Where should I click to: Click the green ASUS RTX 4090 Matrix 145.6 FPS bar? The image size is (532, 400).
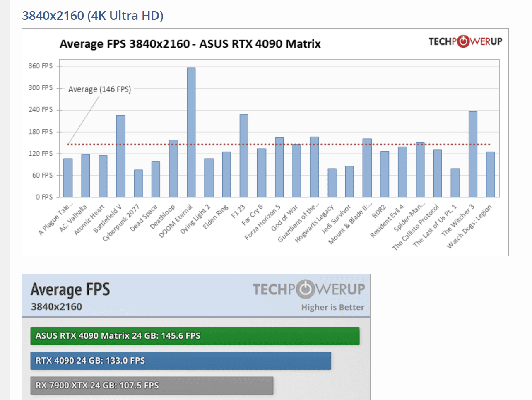pos(195,336)
